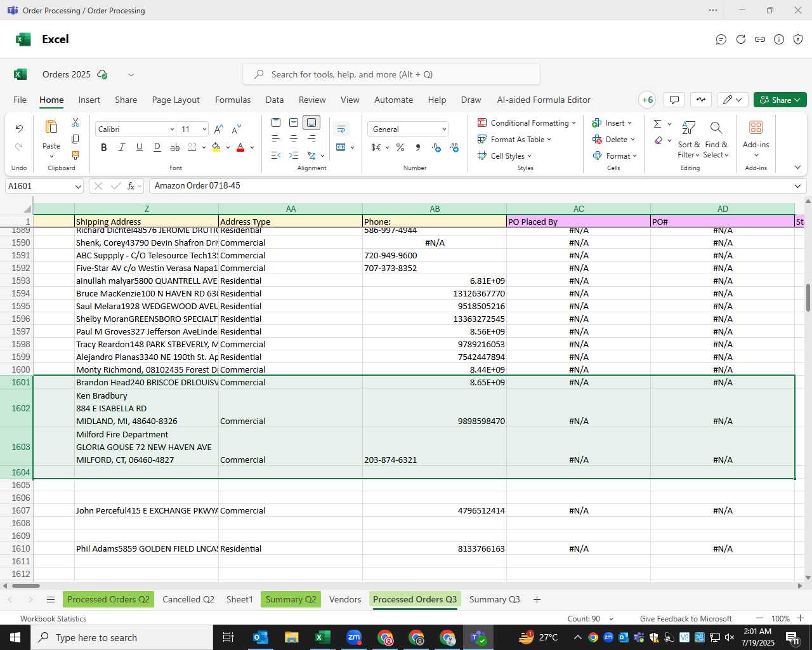Decrease font size with the smaller A icon
Screen dimensions: 812x650
click(236, 129)
